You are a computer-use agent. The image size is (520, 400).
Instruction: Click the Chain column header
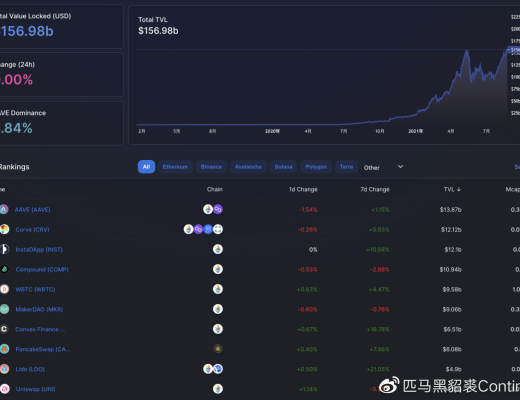[215, 189]
